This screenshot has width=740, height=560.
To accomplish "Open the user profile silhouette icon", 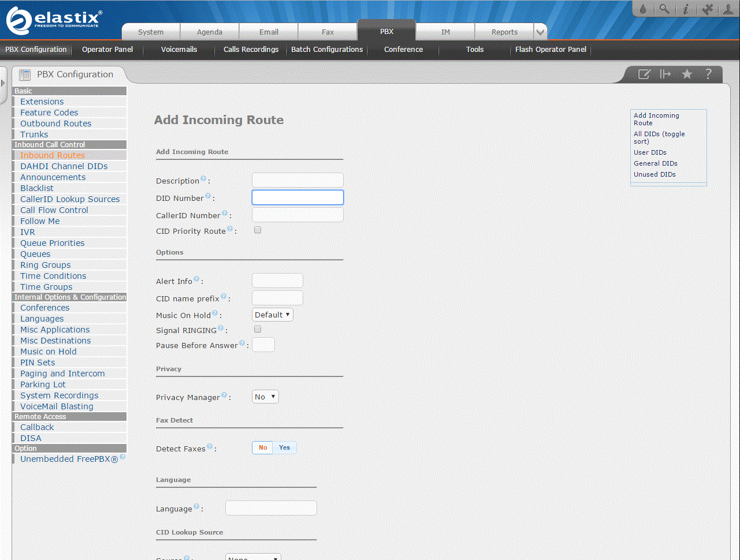I will point(728,9).
